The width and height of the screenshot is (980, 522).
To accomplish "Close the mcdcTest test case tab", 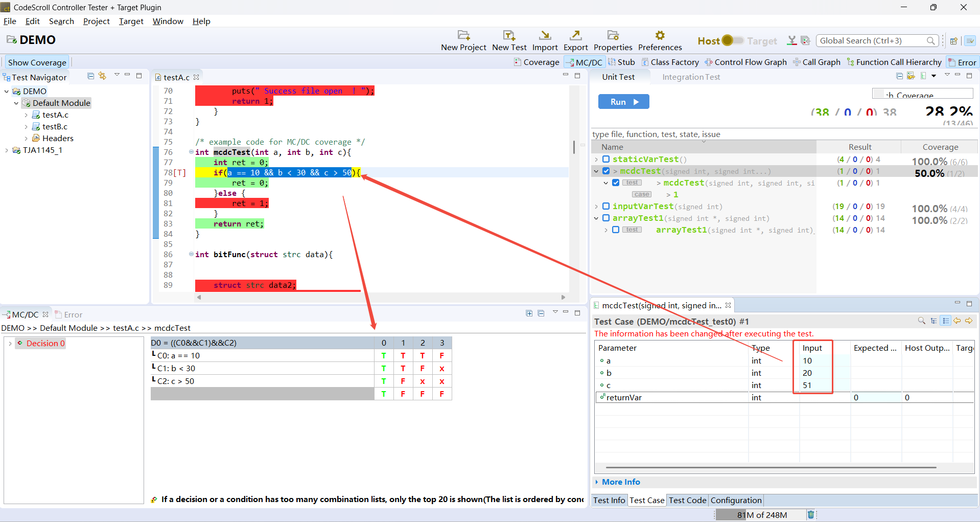I will pyautogui.click(x=728, y=305).
